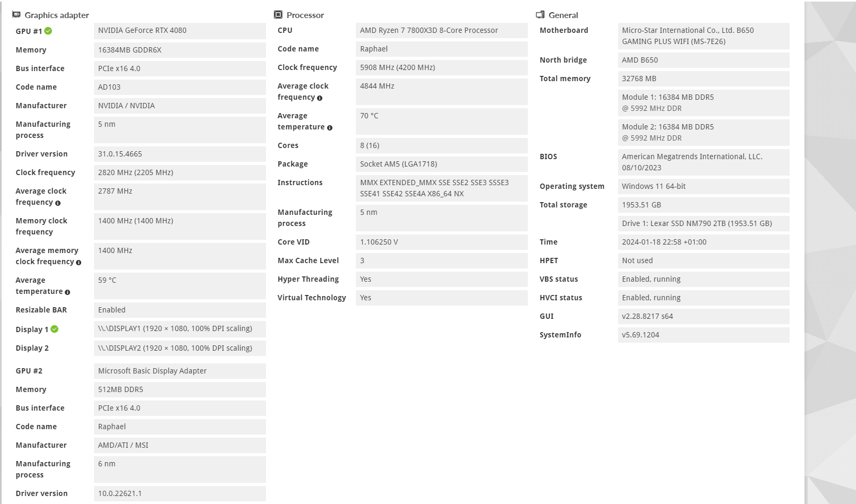Screen dimensions: 856x504
Task: Click the AD103 code name value
Action: point(180,87)
